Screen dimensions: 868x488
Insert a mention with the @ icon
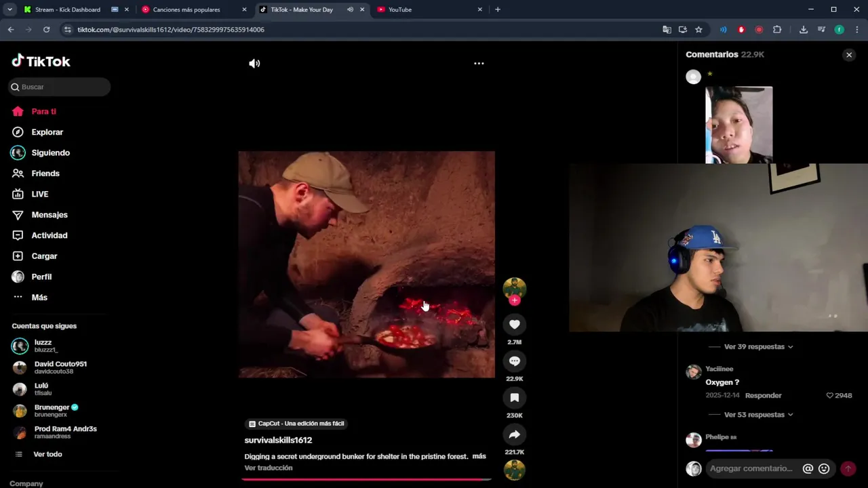tap(808, 468)
